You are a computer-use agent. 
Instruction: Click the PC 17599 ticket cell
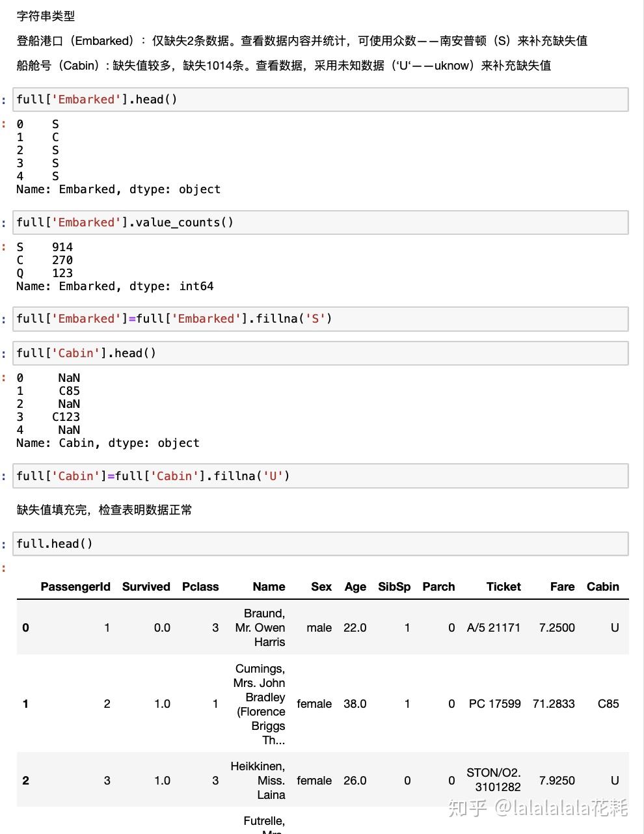pyautogui.click(x=494, y=704)
